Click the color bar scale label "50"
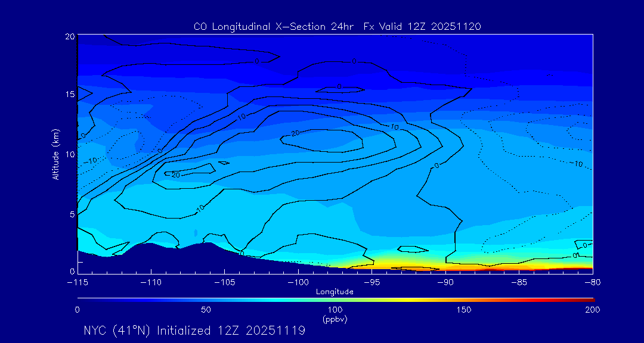644x343 pixels. point(206,310)
